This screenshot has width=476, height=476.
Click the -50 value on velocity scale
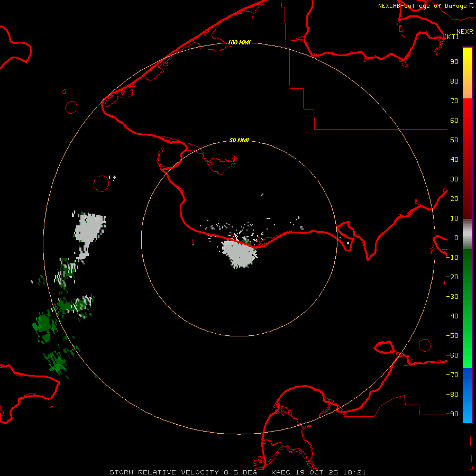452,336
